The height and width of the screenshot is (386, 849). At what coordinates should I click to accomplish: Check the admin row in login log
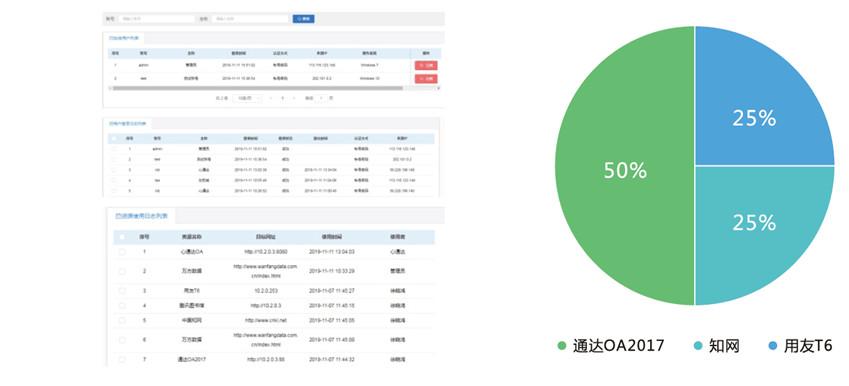coord(114,148)
